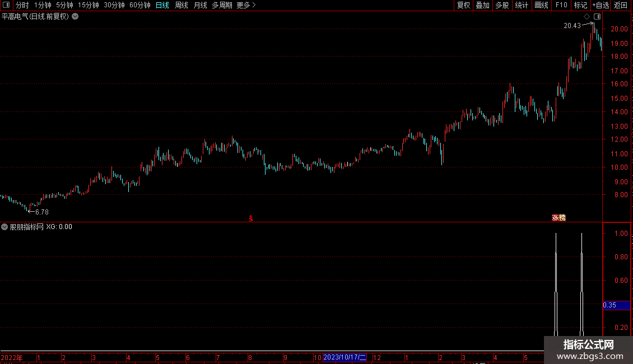Image resolution: width=633 pixels, height=364 pixels.
Task: Click the 标记 mark button
Action: coord(580,5)
